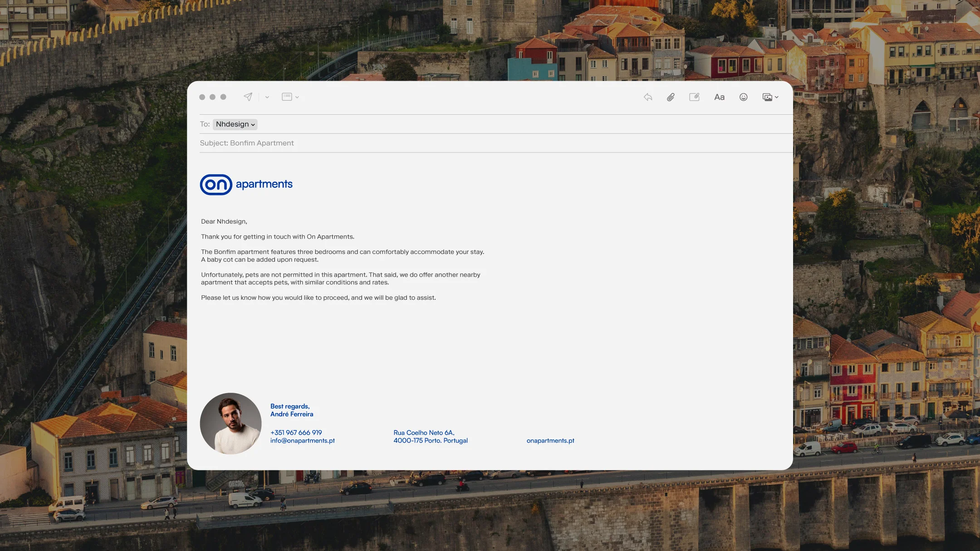Open the photo browser dropdown chevron
Viewport: 980px width, 551px height.
777,98
